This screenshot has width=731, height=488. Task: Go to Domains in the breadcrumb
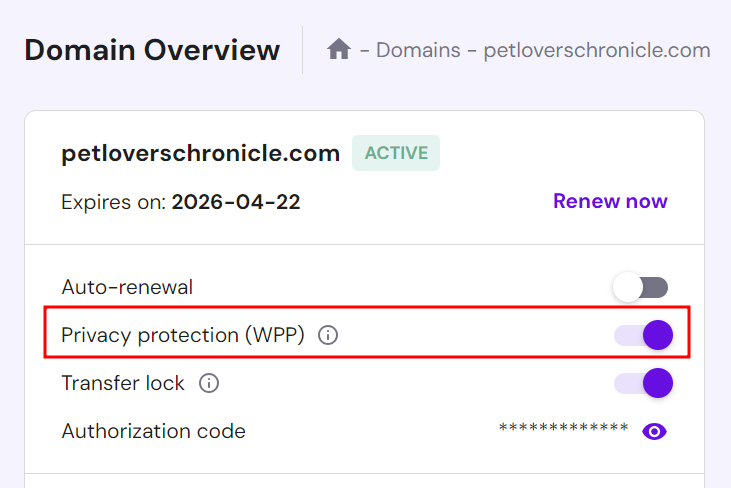coord(418,50)
